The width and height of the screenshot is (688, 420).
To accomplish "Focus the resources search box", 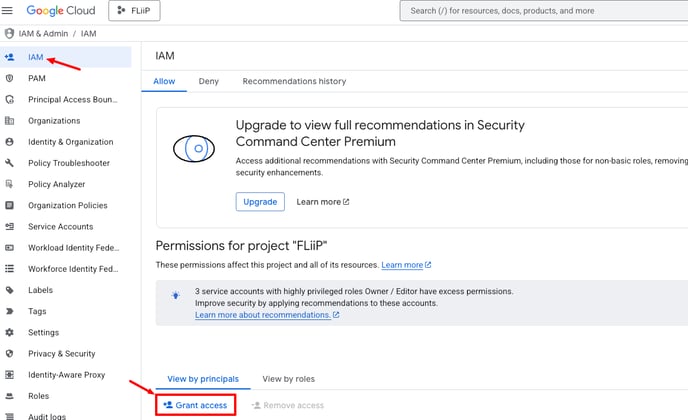I will [544, 11].
